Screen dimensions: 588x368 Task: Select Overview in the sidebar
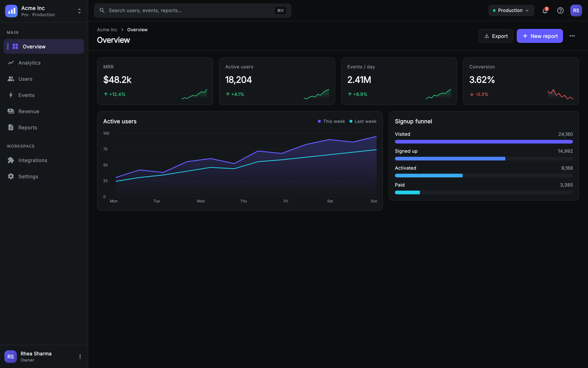(x=44, y=47)
